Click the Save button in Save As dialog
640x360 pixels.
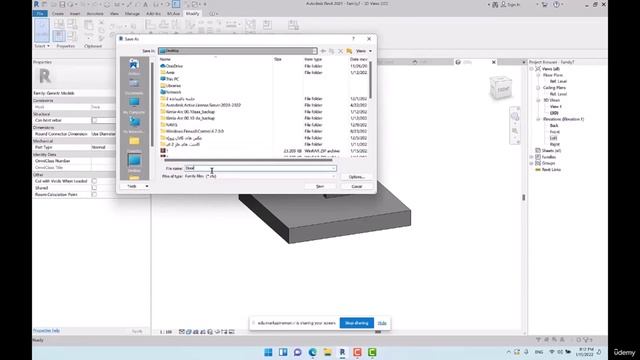[x=320, y=186]
